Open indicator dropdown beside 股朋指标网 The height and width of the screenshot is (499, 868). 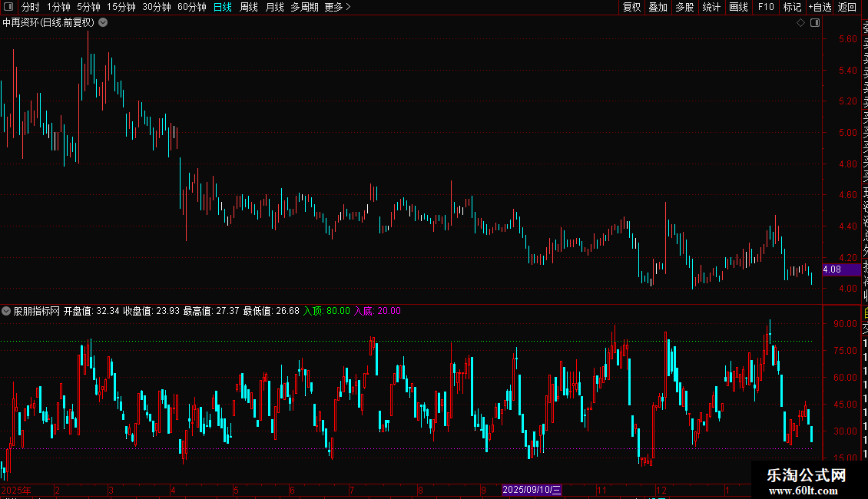[x=6, y=311]
